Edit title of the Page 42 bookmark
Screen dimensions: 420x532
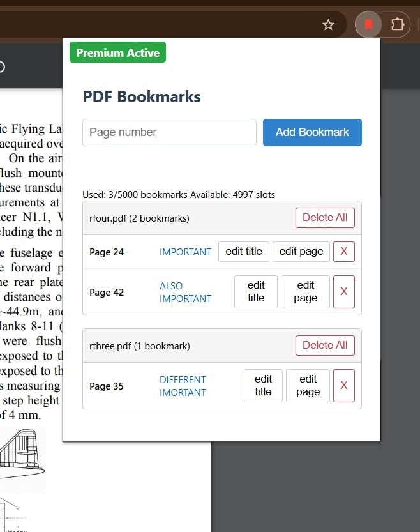tap(256, 292)
